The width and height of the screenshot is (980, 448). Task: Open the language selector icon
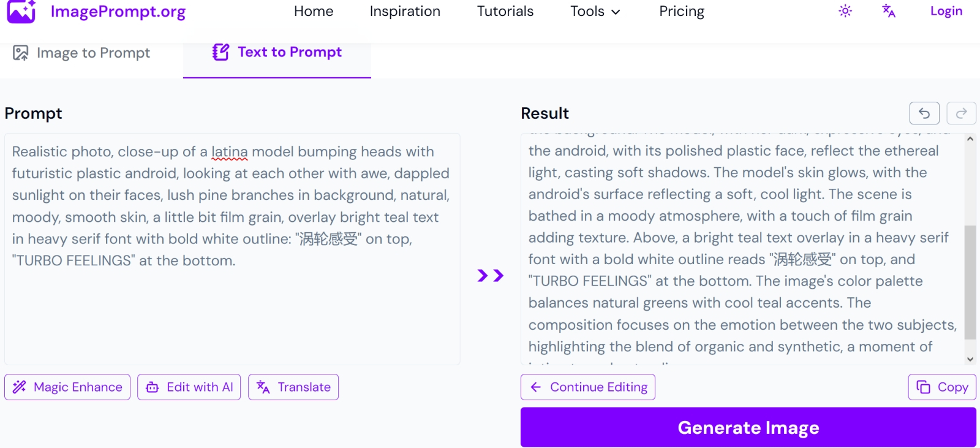pos(889,11)
